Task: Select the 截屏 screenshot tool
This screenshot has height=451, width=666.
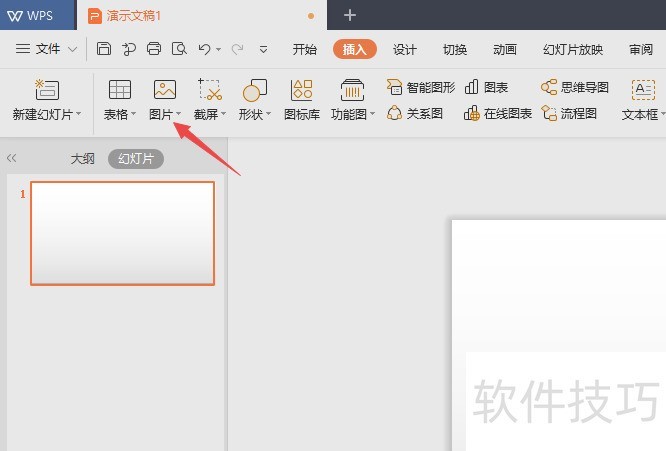Action: [x=210, y=91]
